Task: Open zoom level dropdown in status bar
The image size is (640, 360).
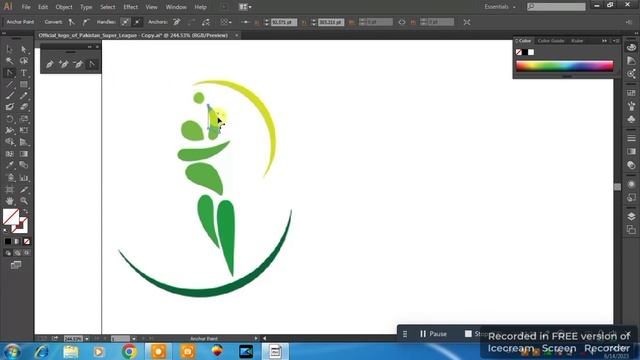Action: [x=87, y=339]
